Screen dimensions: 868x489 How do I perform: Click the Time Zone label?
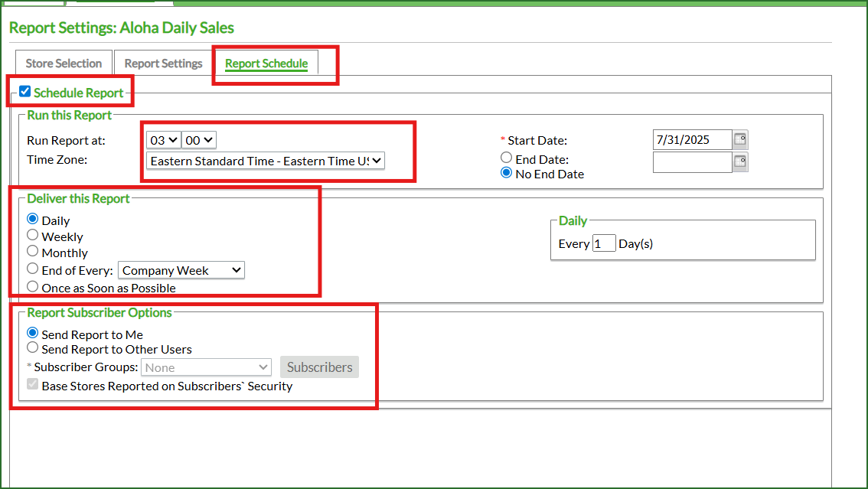57,160
